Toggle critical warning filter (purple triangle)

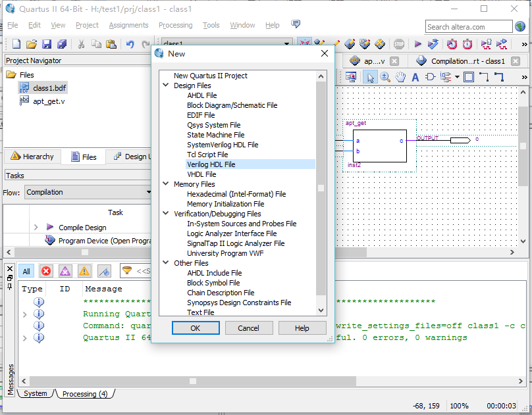(65, 272)
